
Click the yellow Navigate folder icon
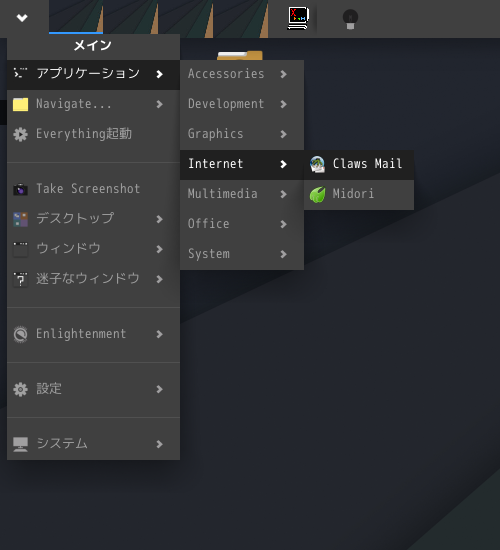point(20,104)
